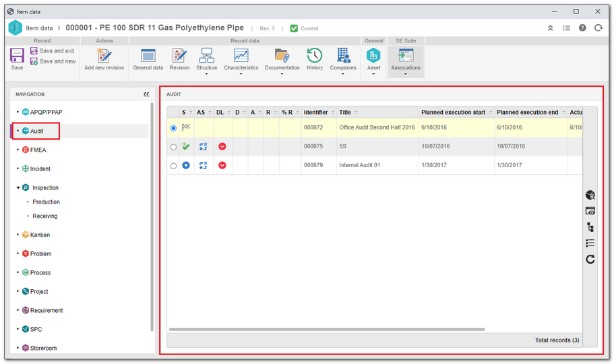Expand the Associations dropdown arrow
614x364 pixels.
point(406,73)
